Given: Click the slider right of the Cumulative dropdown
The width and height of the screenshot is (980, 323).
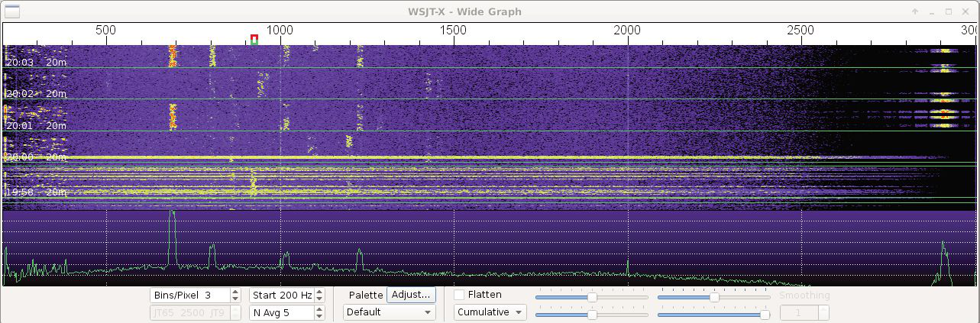Looking at the screenshot, I should click(591, 314).
